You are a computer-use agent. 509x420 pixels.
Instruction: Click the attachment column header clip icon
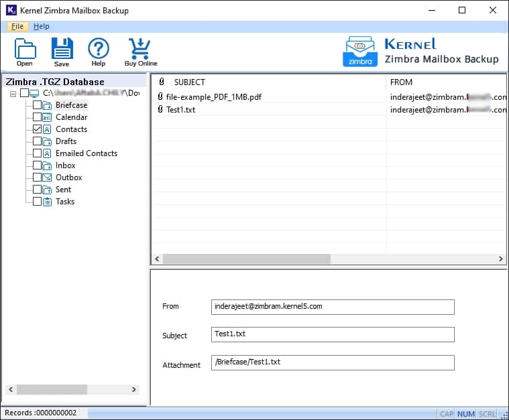tap(162, 82)
